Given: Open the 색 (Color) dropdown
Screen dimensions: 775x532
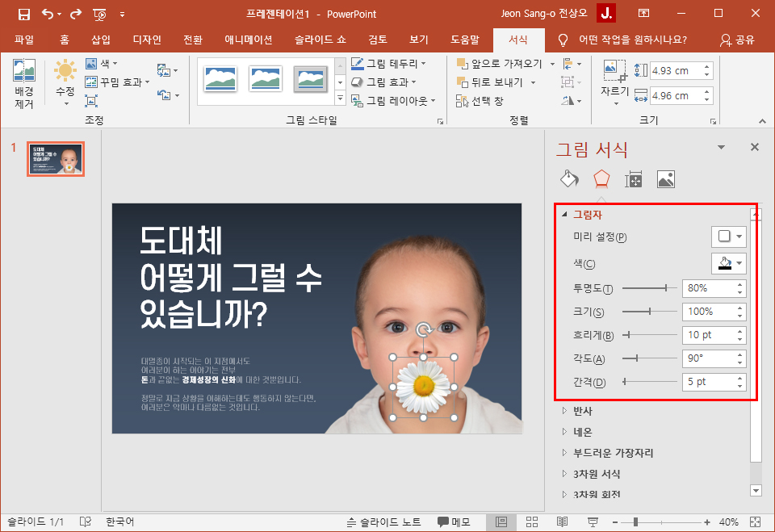Looking at the screenshot, I should (102, 64).
